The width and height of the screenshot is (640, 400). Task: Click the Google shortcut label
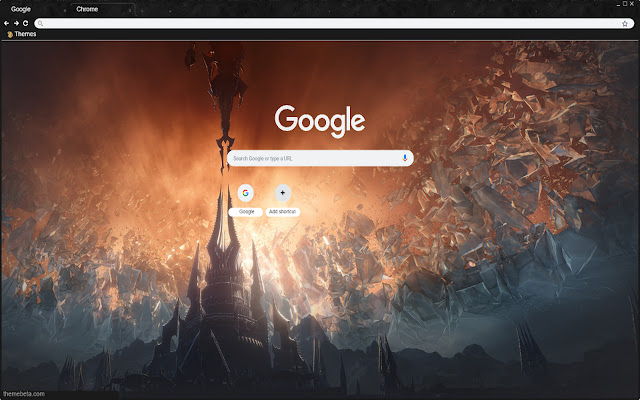246,212
